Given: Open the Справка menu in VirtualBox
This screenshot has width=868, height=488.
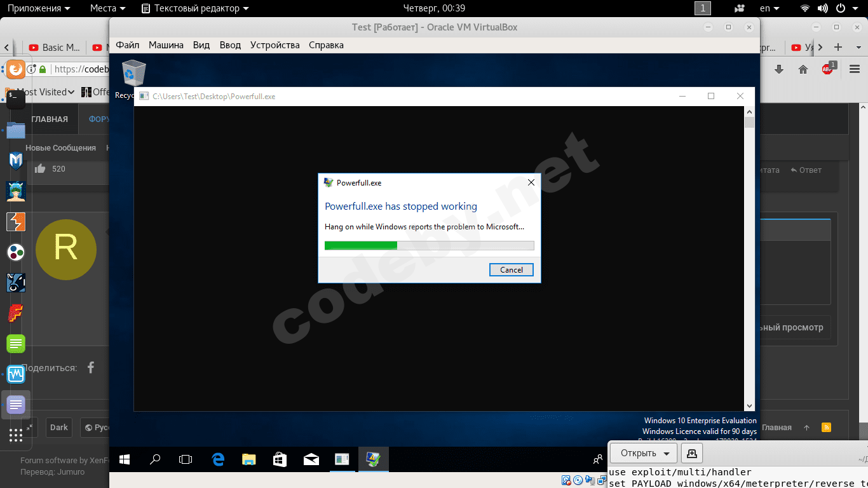Looking at the screenshot, I should point(326,45).
